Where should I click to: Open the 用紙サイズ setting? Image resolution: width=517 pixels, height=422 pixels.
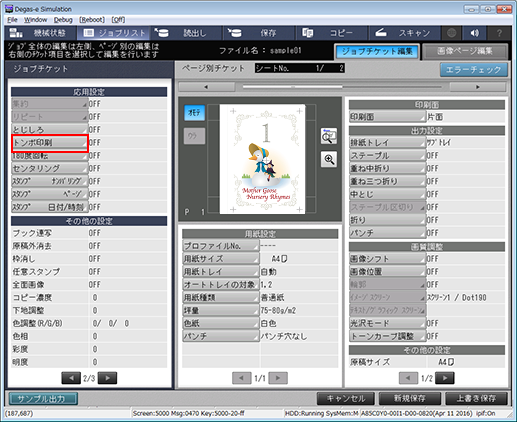[x=221, y=259]
